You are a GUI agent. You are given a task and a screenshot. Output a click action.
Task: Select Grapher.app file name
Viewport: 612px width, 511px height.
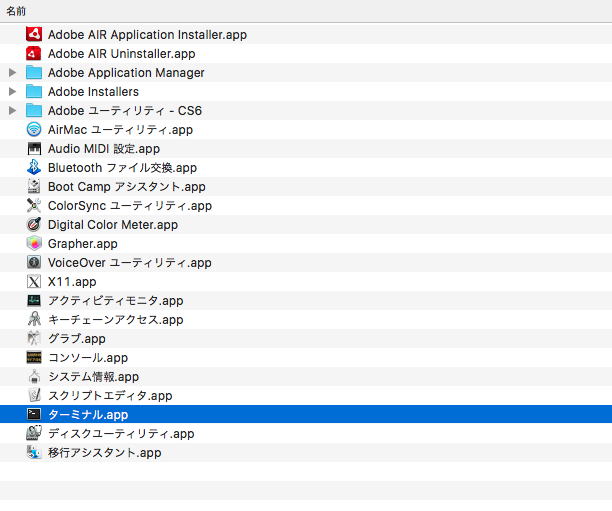pos(82,244)
